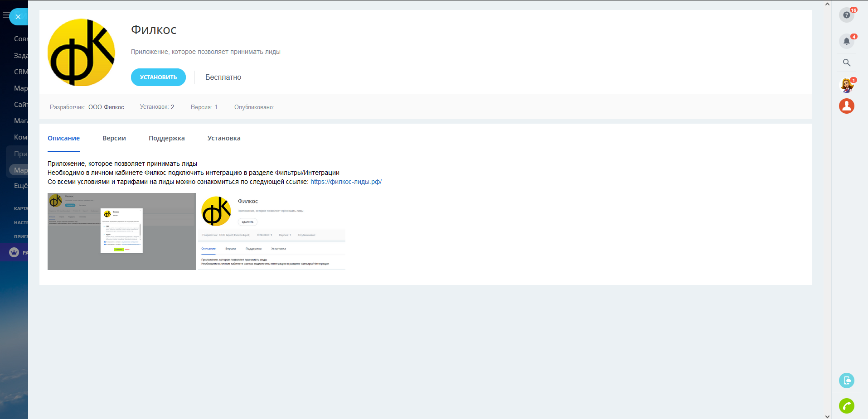Switch to the Описание tab
This screenshot has width=868, height=419.
click(x=63, y=138)
